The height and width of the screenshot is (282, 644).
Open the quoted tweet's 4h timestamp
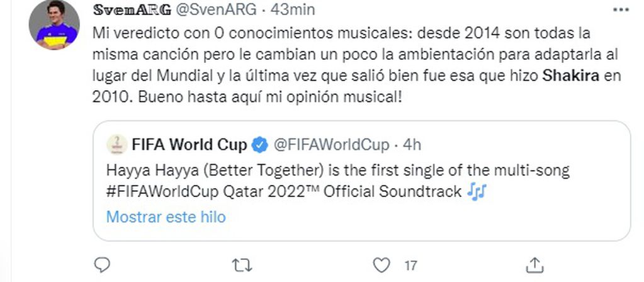[412, 145]
